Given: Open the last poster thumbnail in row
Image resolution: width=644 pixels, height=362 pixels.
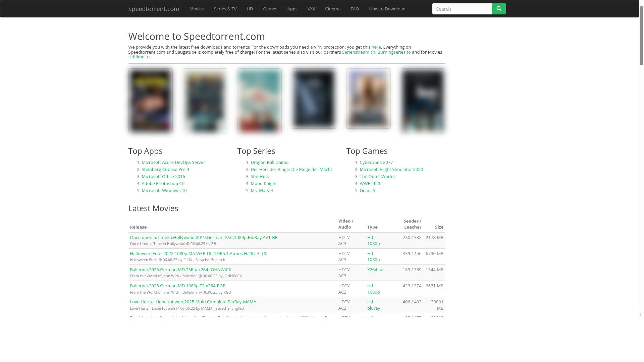Looking at the screenshot, I should [x=423, y=101].
